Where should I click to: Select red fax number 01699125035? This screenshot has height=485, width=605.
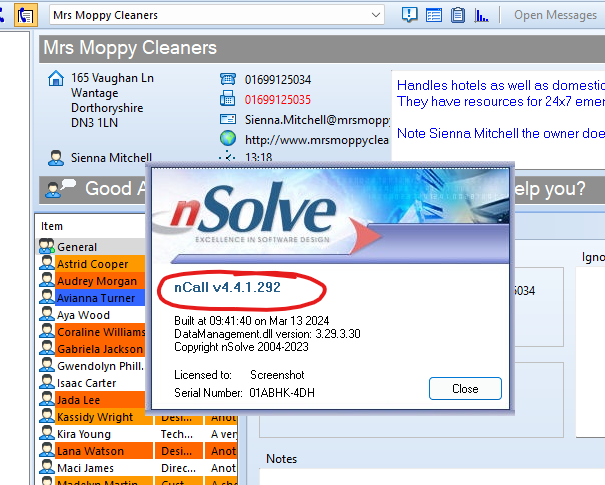(278, 100)
